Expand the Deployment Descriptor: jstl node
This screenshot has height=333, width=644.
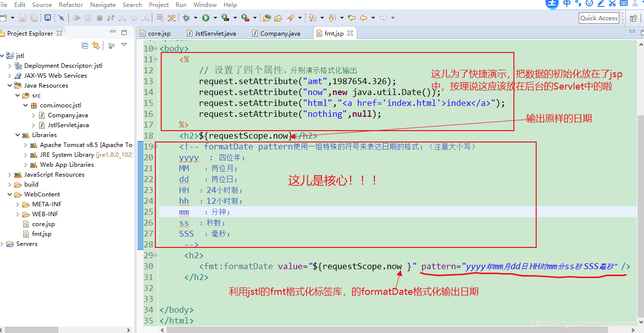click(x=10, y=65)
